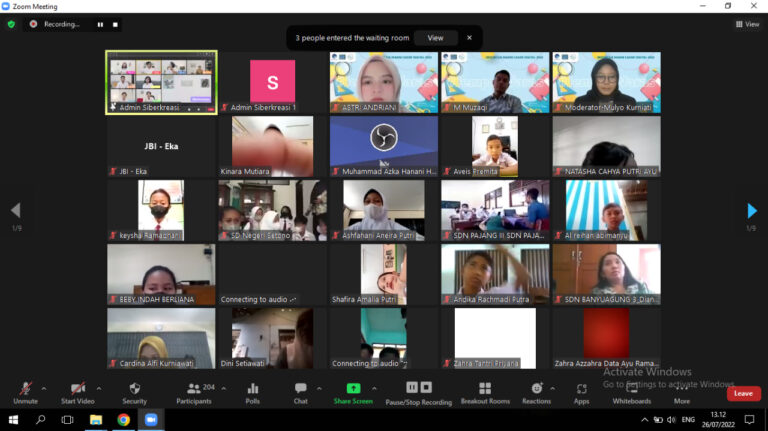Expand options arrow beside Chat
The width and height of the screenshot is (768, 431).
pyautogui.click(x=319, y=388)
